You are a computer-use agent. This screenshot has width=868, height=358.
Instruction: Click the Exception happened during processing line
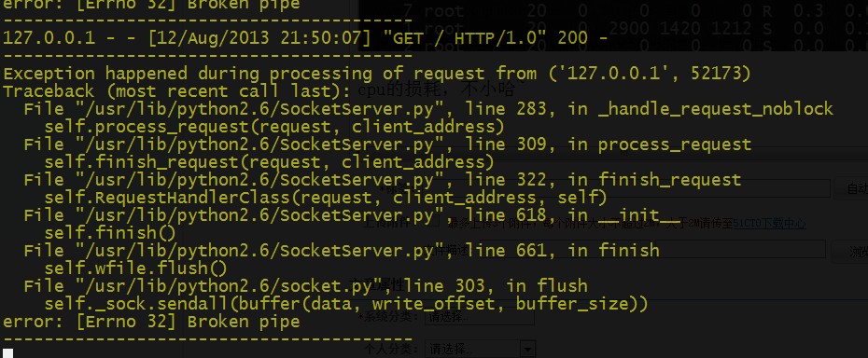377,74
